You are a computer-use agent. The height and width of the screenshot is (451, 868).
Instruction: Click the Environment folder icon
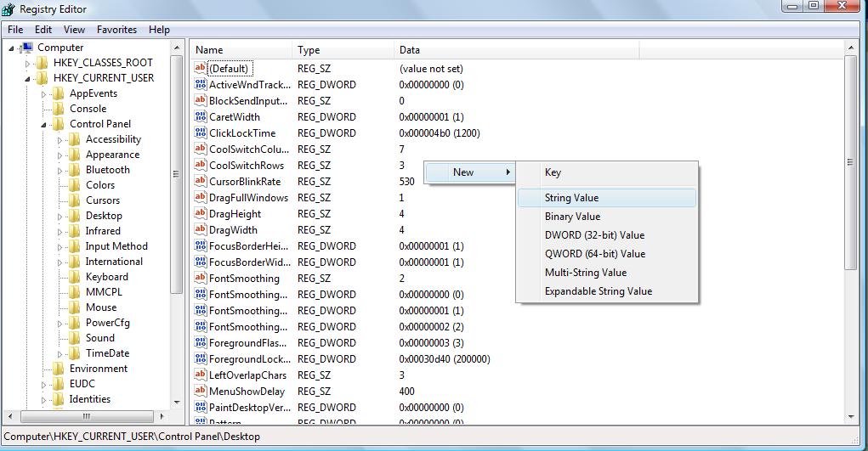click(58, 369)
